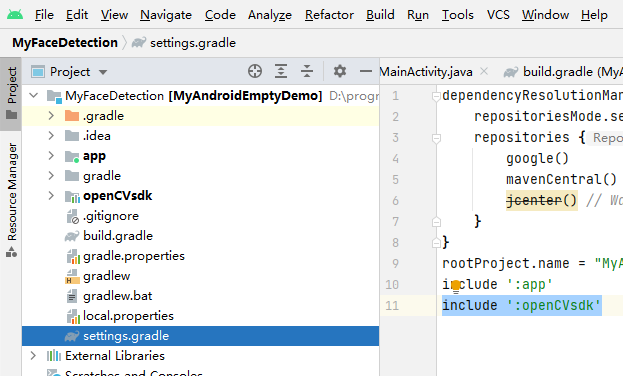This screenshot has width=623, height=376.
Task: Fold the dependencyResolutionManagement block at line 1
Action: (x=436, y=96)
